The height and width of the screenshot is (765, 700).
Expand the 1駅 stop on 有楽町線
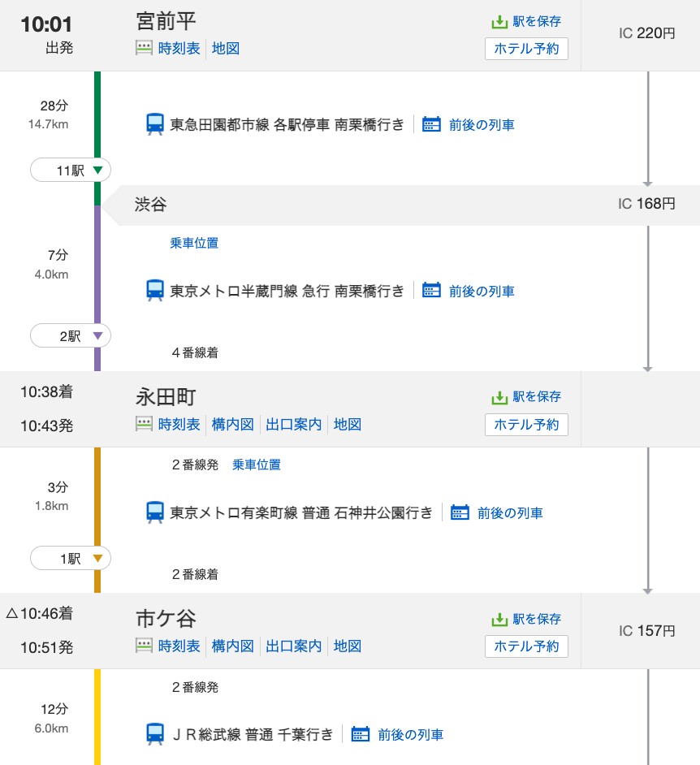(71, 558)
